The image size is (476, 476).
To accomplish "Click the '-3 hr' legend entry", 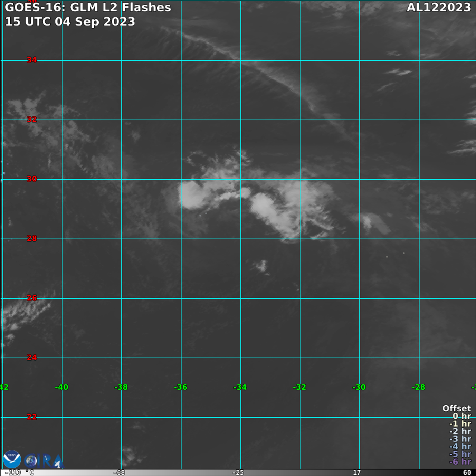I will (x=460, y=439).
